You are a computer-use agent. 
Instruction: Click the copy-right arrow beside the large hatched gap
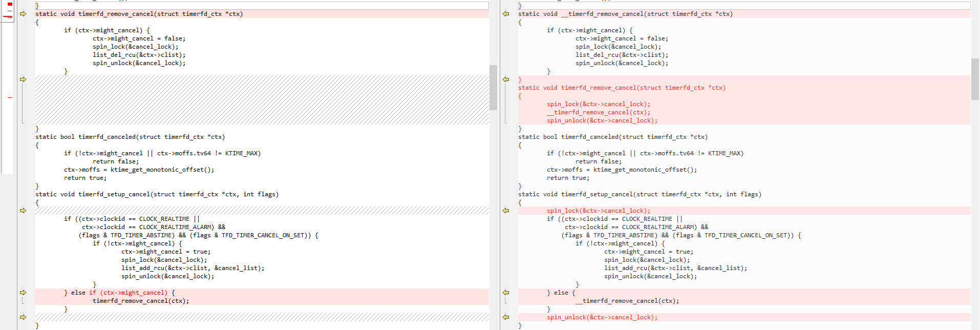click(23, 79)
